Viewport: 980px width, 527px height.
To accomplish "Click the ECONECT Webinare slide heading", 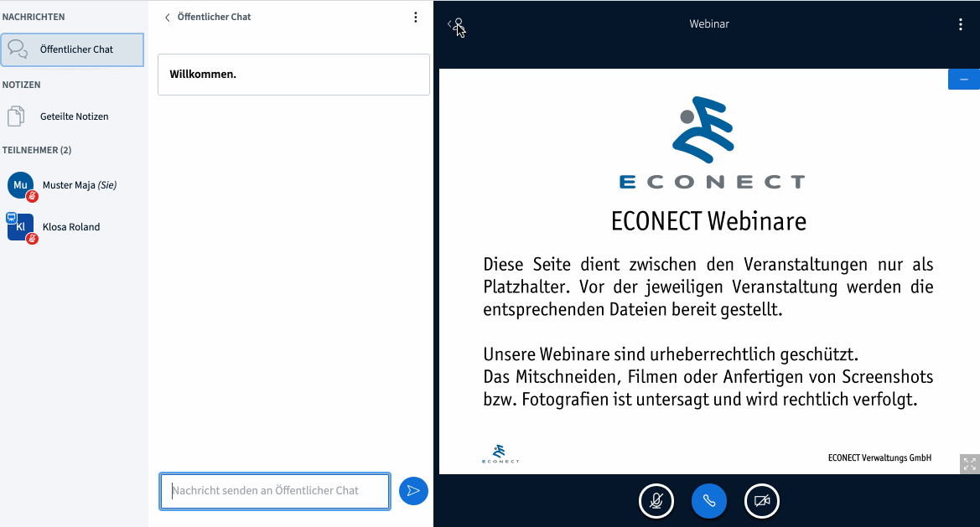I will pyautogui.click(x=708, y=221).
